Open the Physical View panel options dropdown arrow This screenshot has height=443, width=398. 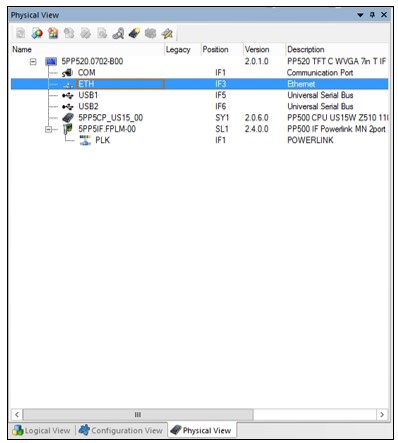pyautogui.click(x=360, y=15)
